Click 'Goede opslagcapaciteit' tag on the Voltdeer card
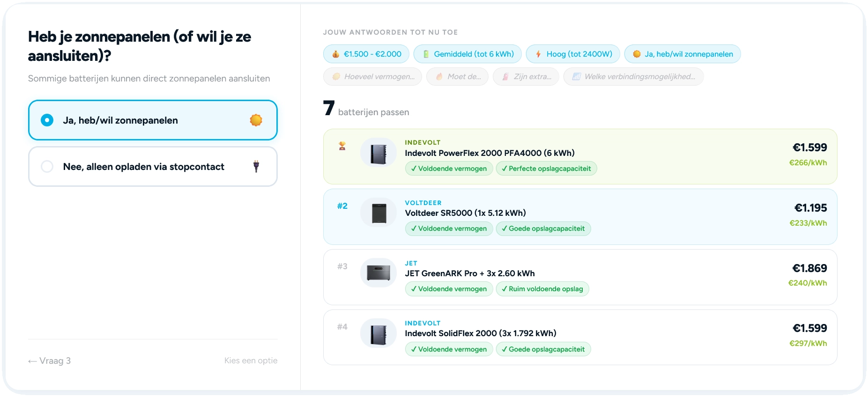Screen dimensions: 868x397 point(543,228)
